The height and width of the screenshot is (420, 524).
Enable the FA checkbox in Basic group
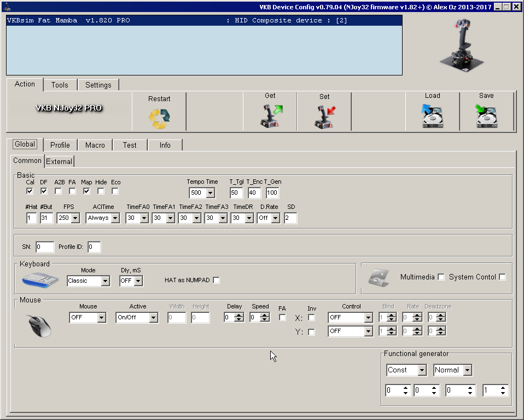pyautogui.click(x=72, y=191)
